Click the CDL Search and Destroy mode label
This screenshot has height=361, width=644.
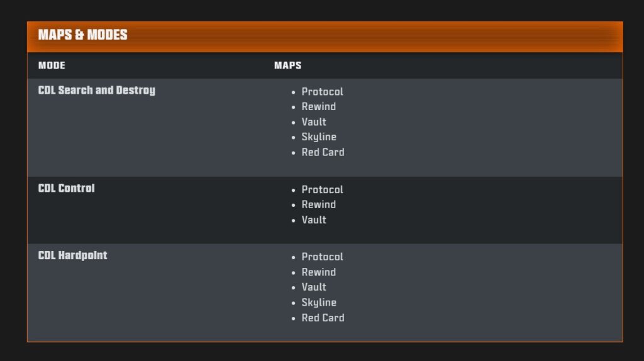point(96,91)
